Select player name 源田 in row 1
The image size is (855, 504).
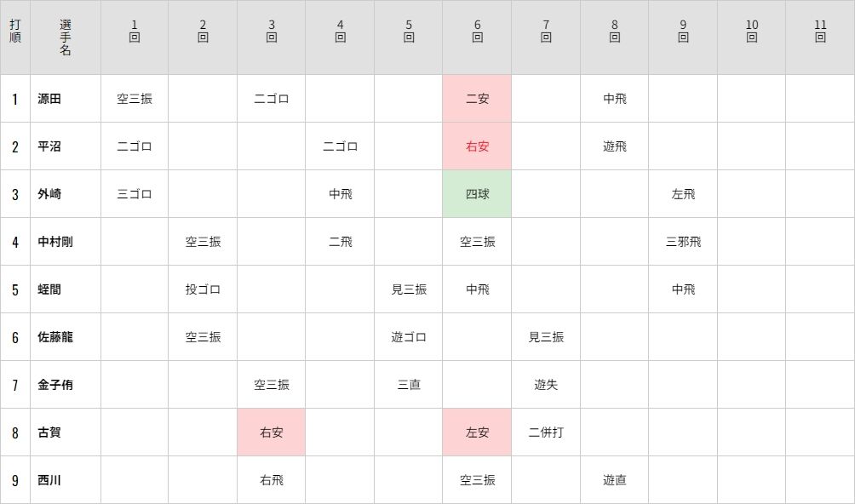pos(49,99)
